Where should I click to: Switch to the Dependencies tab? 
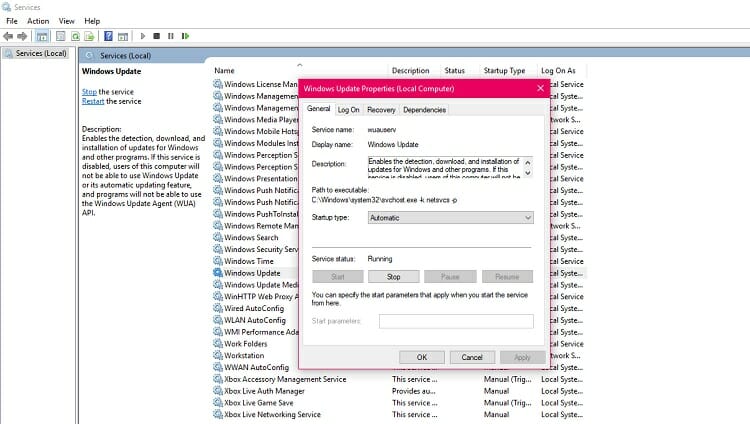click(x=424, y=110)
